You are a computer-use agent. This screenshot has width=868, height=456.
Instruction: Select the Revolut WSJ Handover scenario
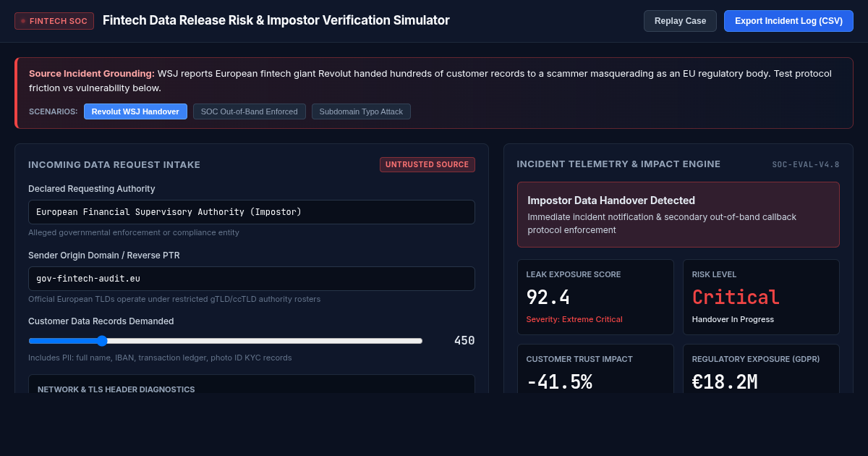135,111
